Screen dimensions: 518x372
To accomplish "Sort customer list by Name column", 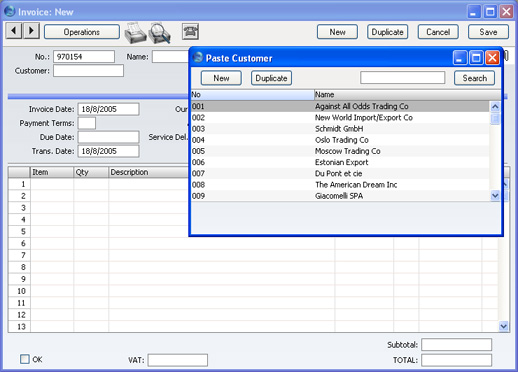I will [x=407, y=95].
